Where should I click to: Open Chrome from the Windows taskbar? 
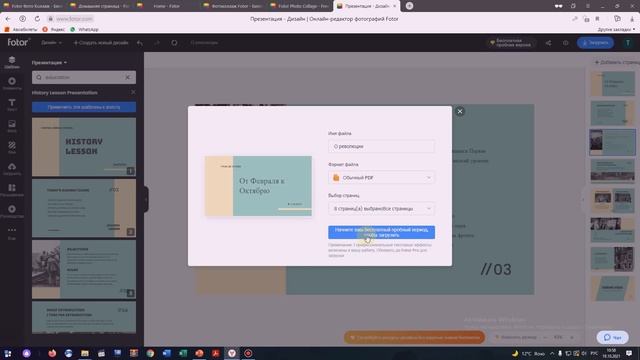click(150, 353)
